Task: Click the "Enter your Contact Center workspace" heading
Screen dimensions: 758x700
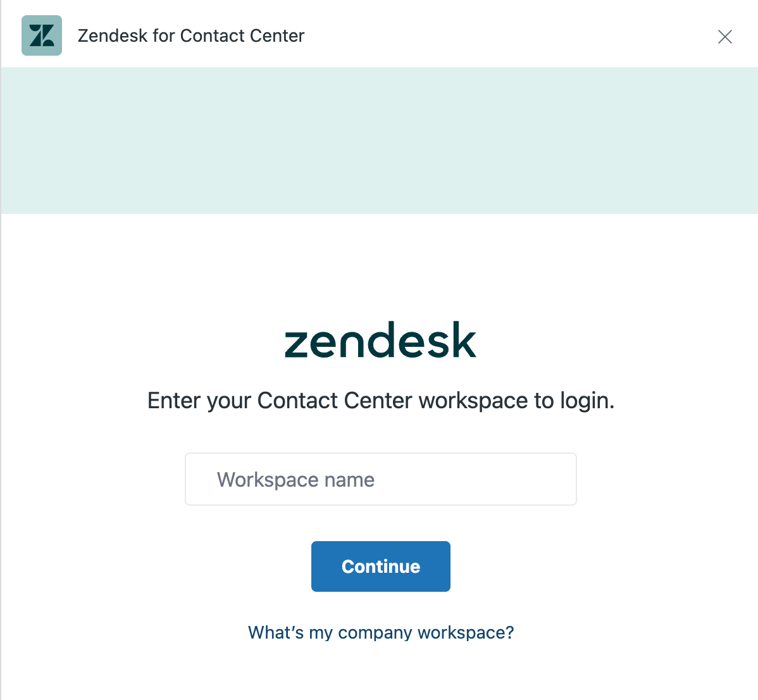Action: click(x=381, y=401)
